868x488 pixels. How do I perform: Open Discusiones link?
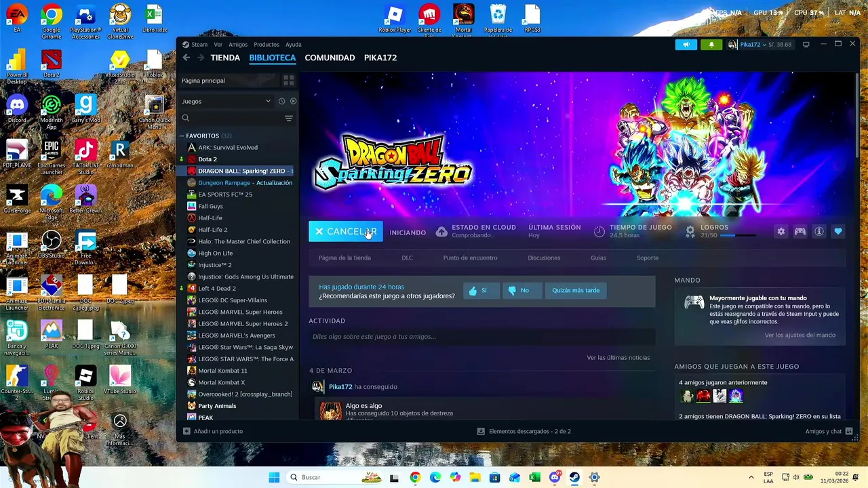point(544,258)
